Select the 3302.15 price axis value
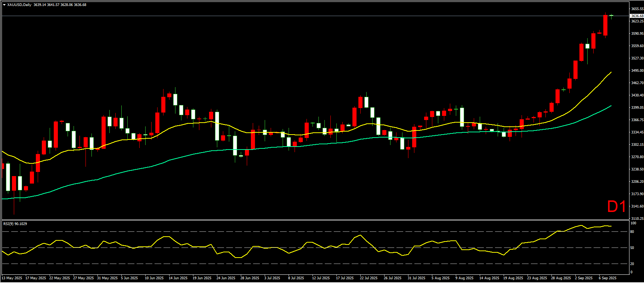The height and width of the screenshot is (283, 644). pyautogui.click(x=637, y=144)
